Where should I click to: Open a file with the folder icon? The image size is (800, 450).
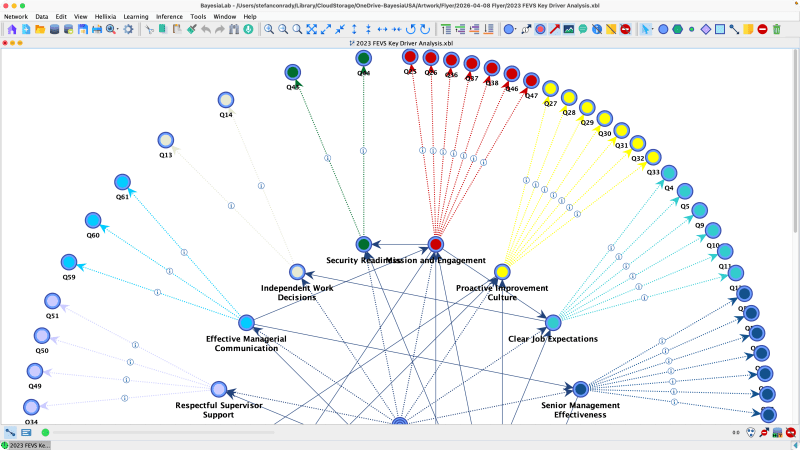[x=40, y=30]
